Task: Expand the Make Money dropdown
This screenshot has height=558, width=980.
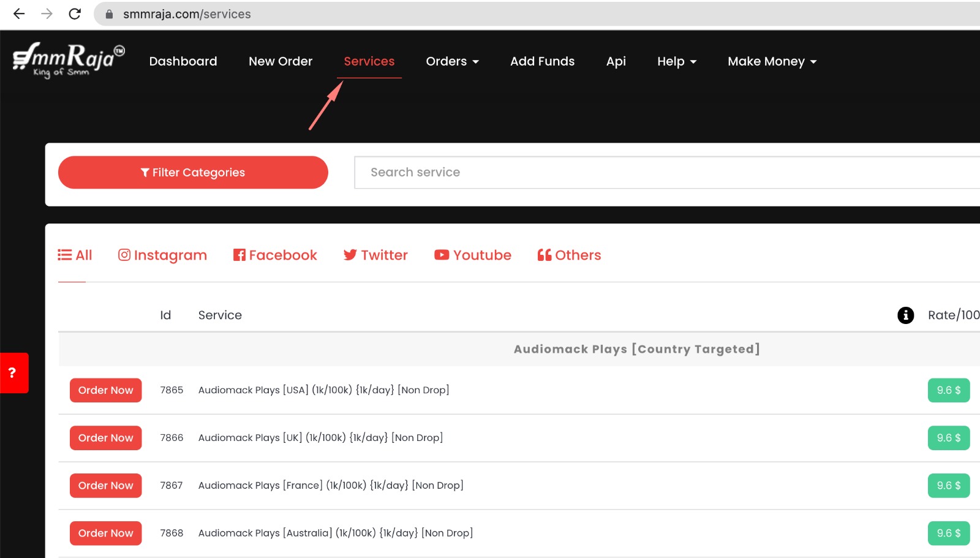Action: (x=772, y=61)
